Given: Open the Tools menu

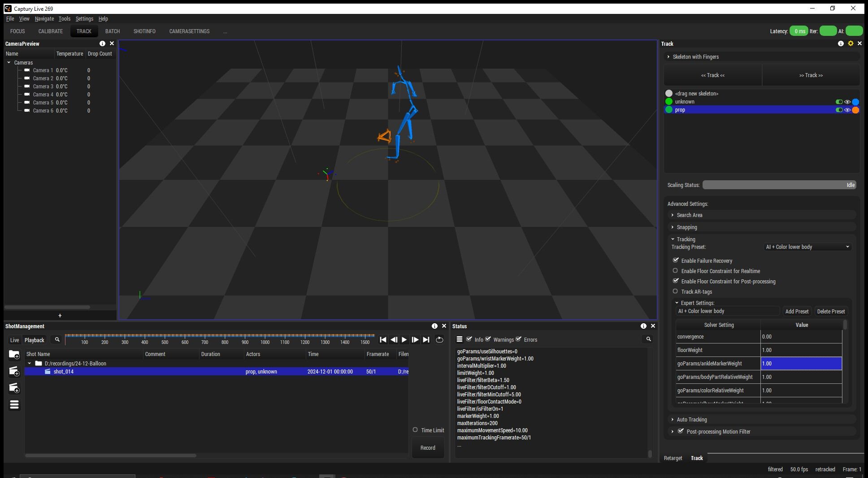Looking at the screenshot, I should tap(64, 19).
